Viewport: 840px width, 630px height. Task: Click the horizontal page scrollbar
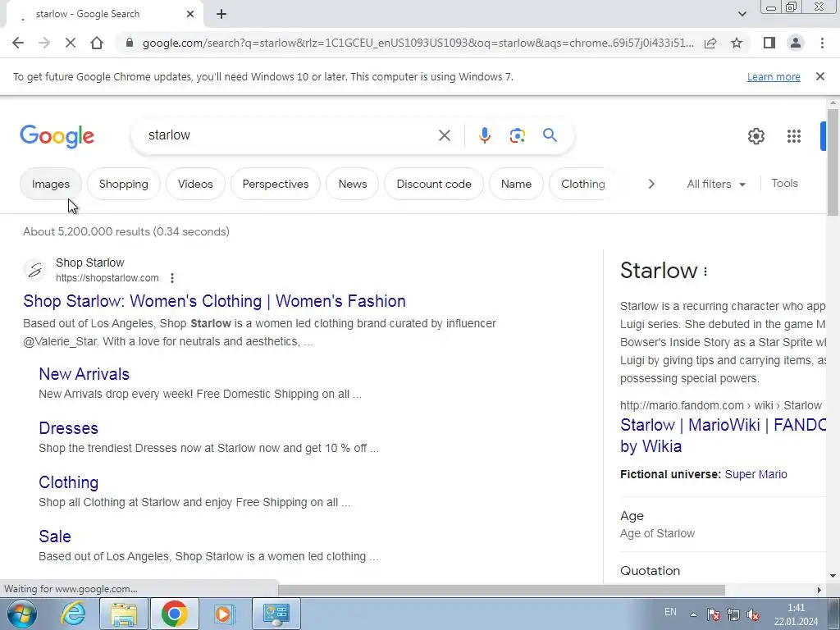click(x=501, y=590)
